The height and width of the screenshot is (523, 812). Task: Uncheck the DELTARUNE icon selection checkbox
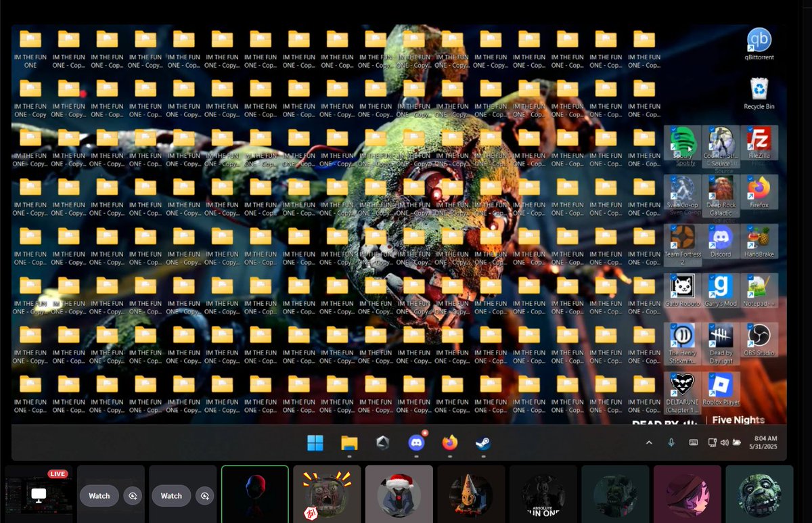click(x=674, y=378)
